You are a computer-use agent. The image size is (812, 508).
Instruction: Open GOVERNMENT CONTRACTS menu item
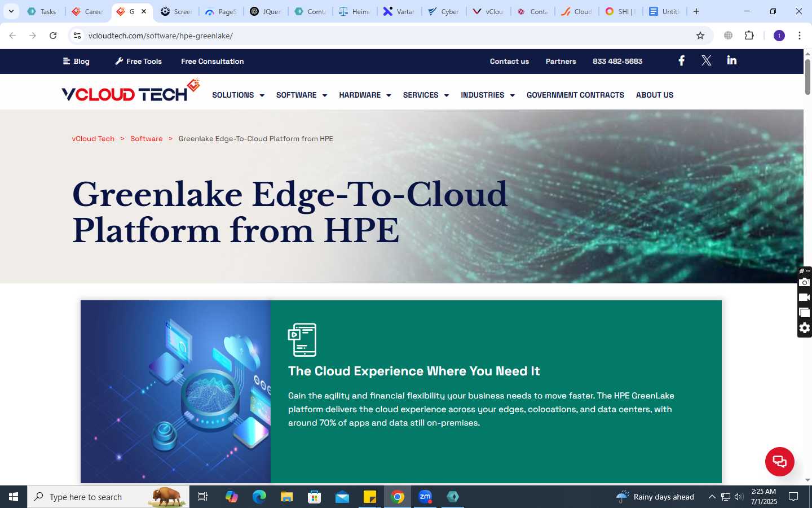(575, 95)
